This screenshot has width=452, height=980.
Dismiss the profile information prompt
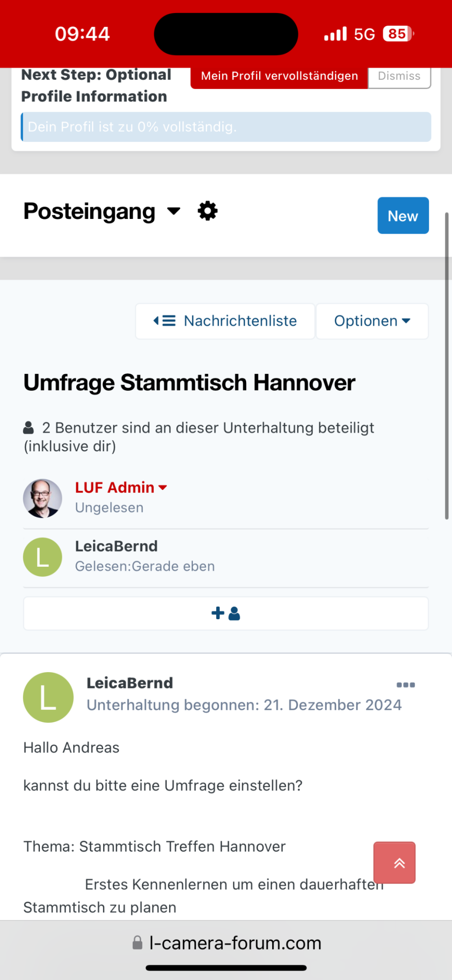pos(399,76)
